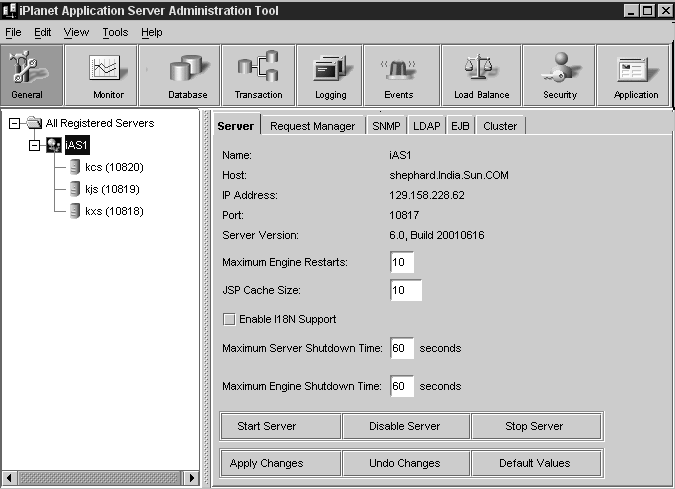Click the tree scrollbar left arrow
Viewport: 675px width, 489px height.
tap(9, 478)
